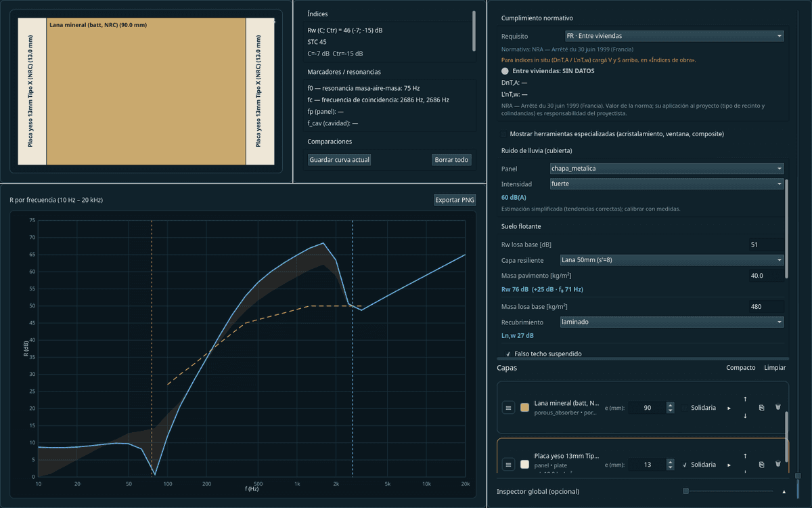Open the Capa resiliente dropdown
812x508 pixels.
coord(672,259)
